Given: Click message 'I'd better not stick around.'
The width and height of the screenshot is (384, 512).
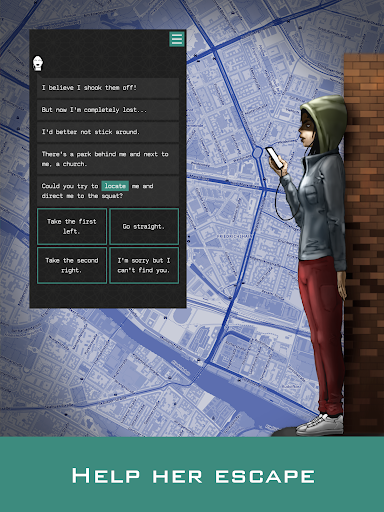Looking at the screenshot, I should click(108, 132).
